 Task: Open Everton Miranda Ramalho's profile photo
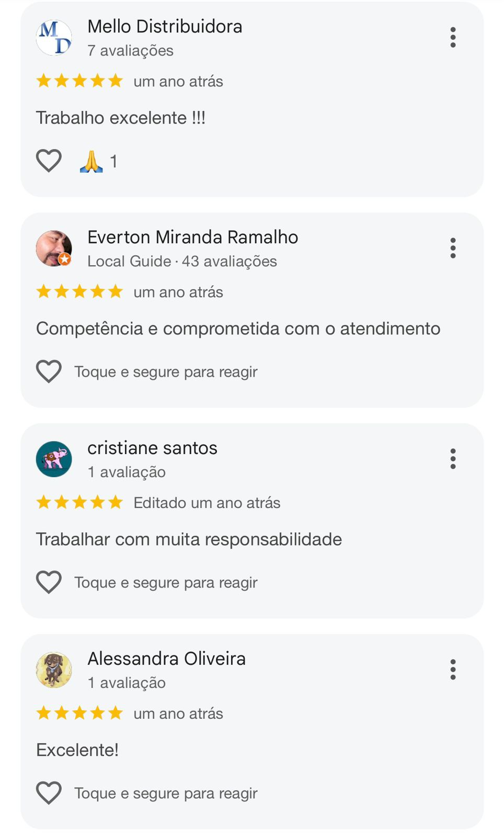coord(54,248)
